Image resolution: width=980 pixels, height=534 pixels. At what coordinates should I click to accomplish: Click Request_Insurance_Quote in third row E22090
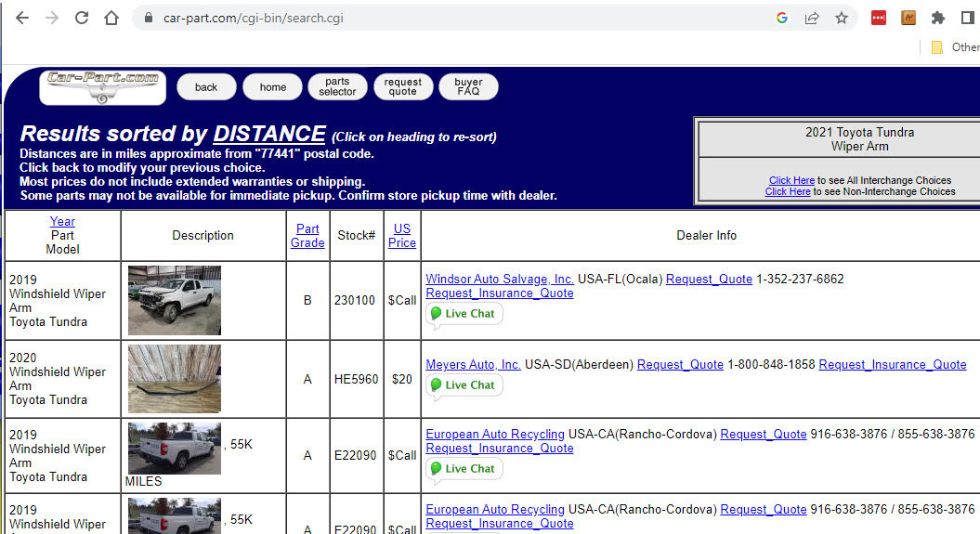(x=500, y=448)
